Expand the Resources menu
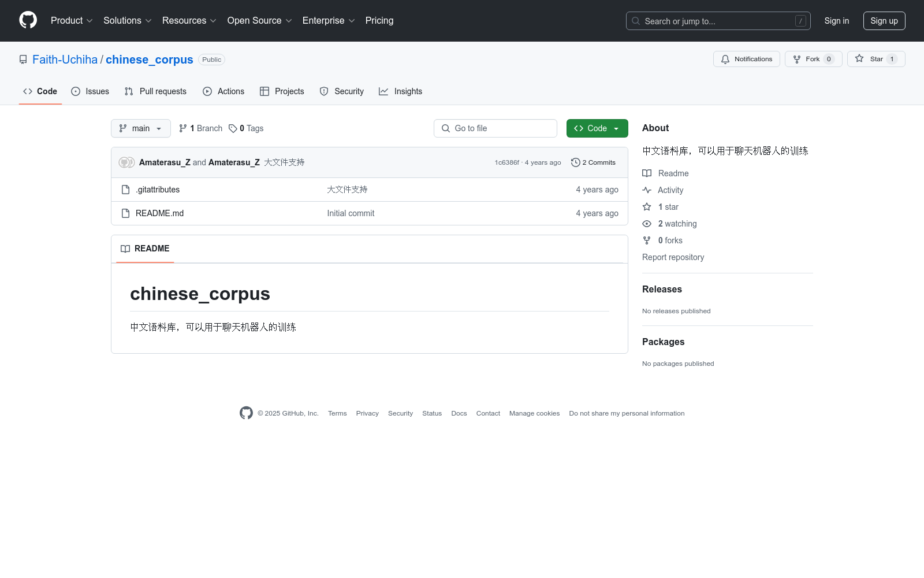 coord(189,20)
